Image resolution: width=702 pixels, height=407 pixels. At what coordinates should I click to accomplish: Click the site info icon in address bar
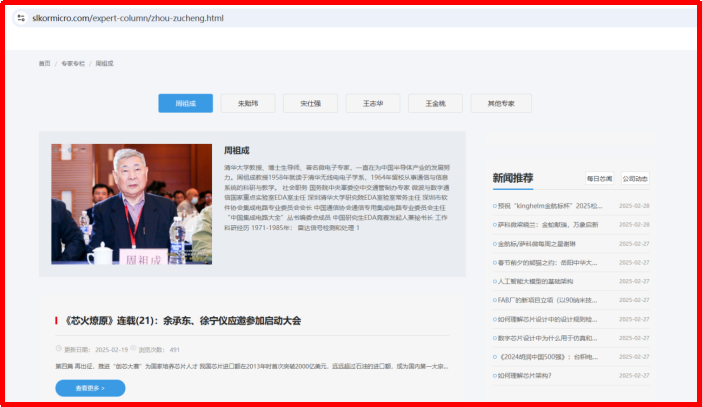[20, 18]
